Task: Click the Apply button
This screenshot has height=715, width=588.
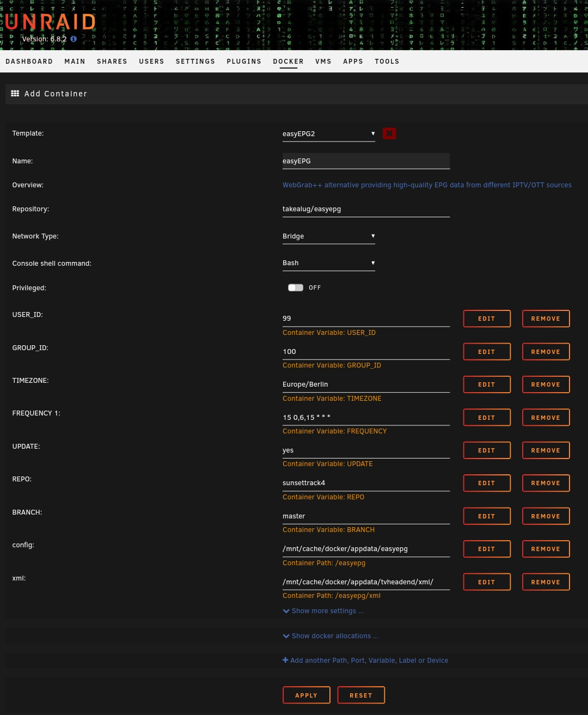Action: tap(307, 695)
